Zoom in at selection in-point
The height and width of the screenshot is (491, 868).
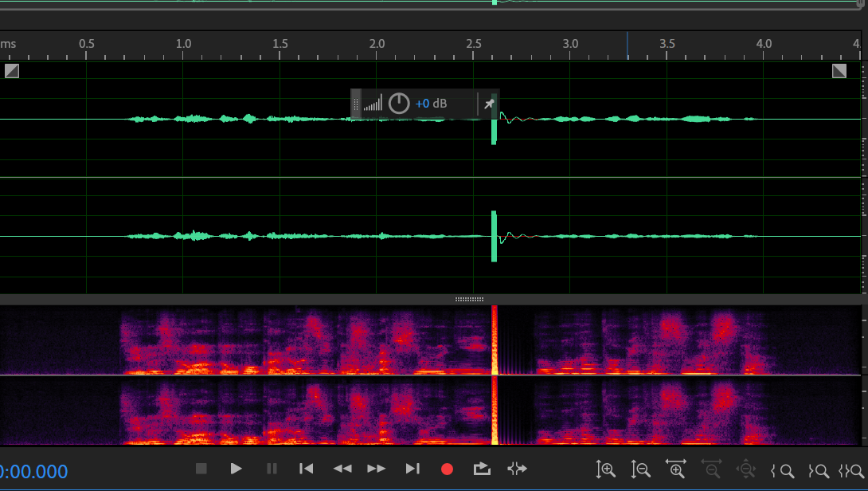[782, 470]
